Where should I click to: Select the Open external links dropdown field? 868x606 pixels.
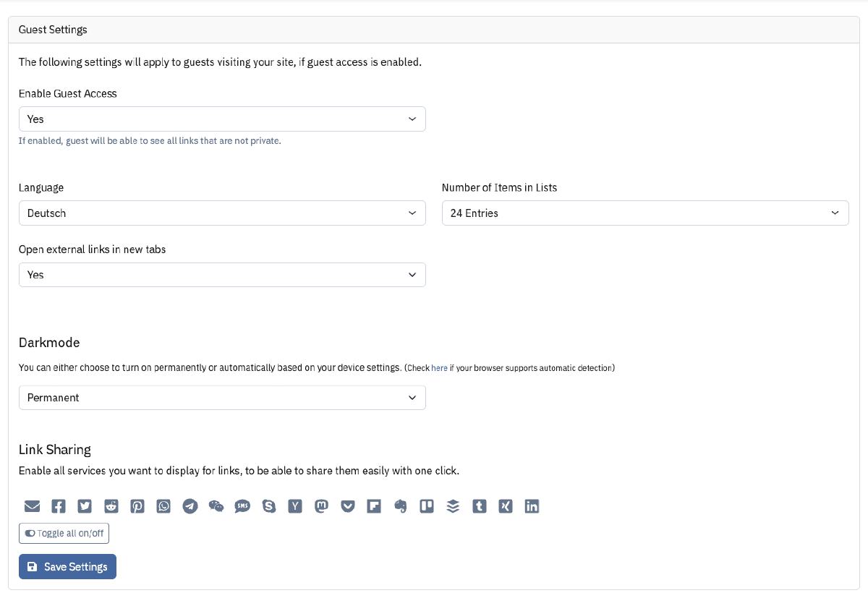(x=222, y=275)
